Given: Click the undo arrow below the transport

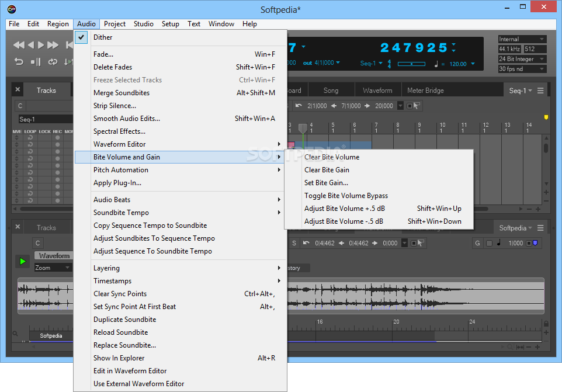Looking at the screenshot, I should coord(19,61).
